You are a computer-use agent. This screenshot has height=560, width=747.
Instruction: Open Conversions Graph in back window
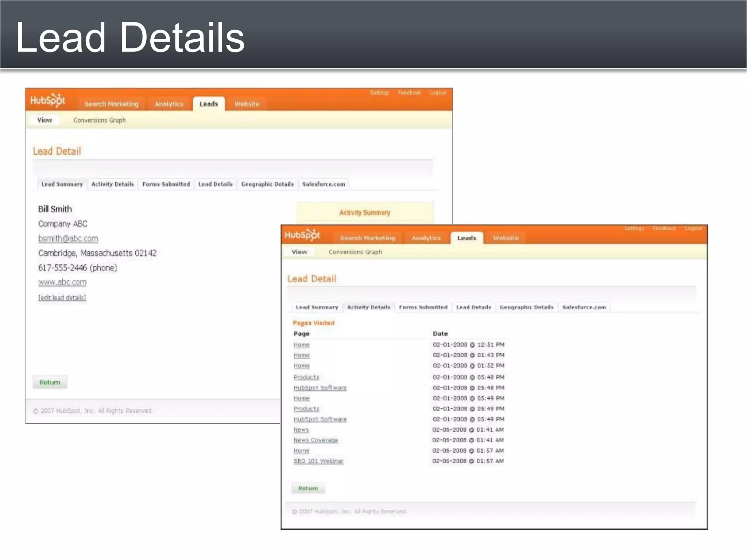pyautogui.click(x=99, y=120)
